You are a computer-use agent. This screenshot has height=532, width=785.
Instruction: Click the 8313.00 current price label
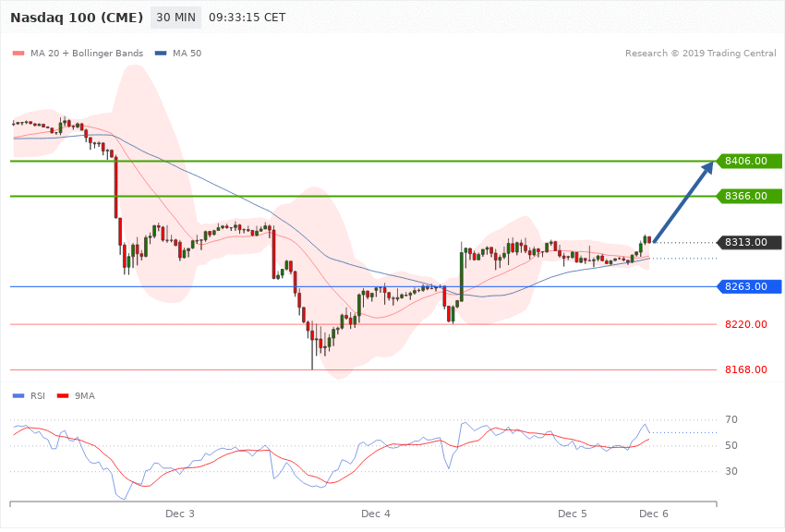coord(748,242)
